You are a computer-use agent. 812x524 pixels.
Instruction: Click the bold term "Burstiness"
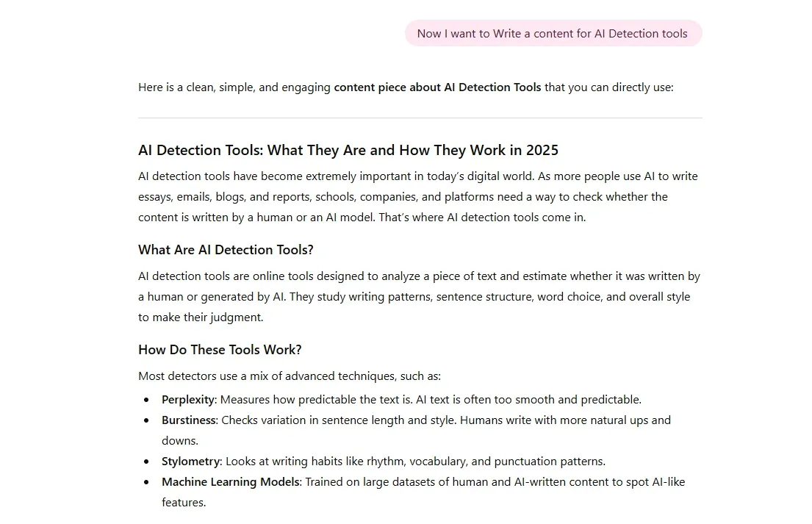coord(189,420)
